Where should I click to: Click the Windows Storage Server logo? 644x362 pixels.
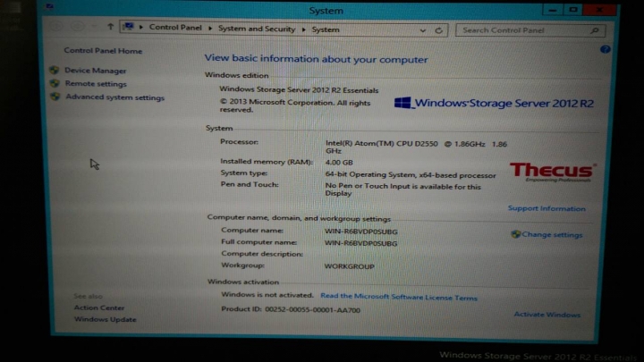[494, 103]
